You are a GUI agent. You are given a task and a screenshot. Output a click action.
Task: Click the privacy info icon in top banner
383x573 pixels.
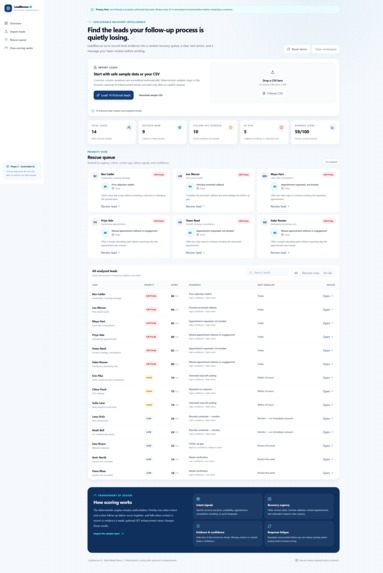click(92, 10)
